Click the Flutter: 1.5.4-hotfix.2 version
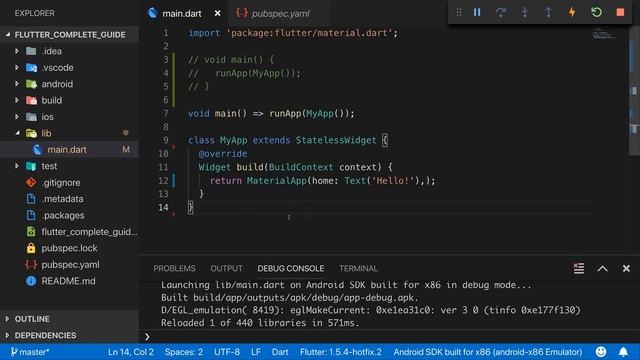 [x=341, y=352]
